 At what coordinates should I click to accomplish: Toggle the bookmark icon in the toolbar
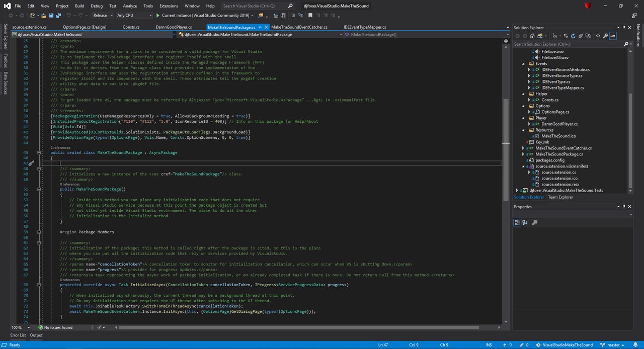[x=310, y=15]
